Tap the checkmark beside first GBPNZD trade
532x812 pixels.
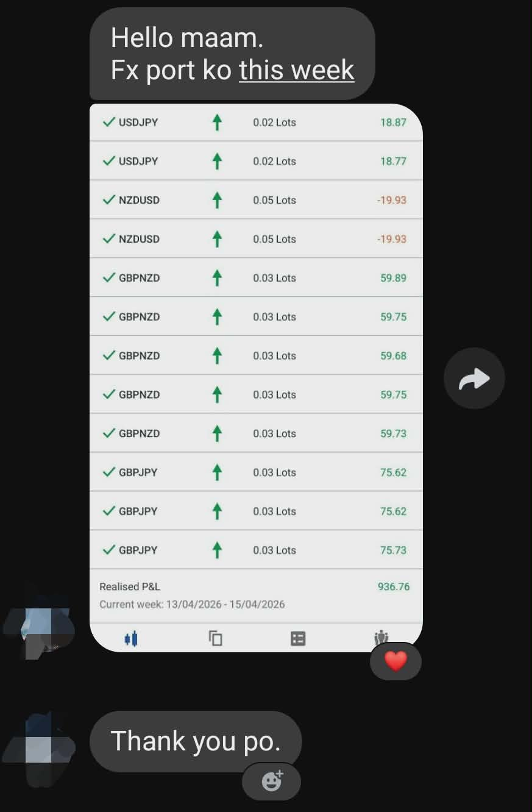109,278
